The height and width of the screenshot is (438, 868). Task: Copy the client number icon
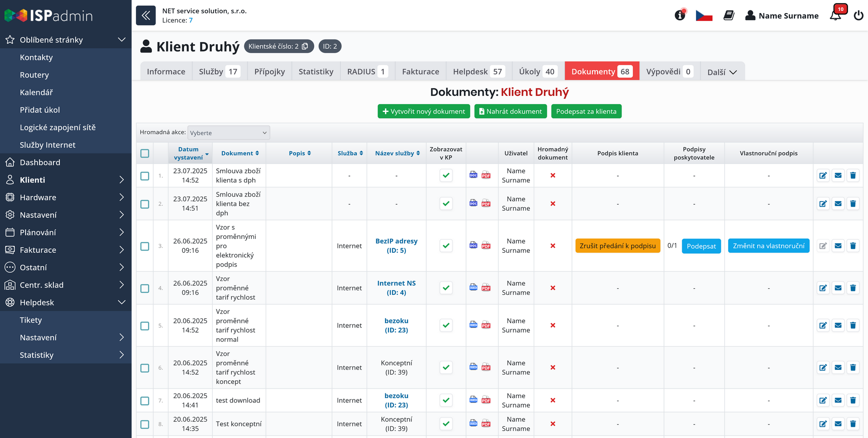click(x=305, y=46)
